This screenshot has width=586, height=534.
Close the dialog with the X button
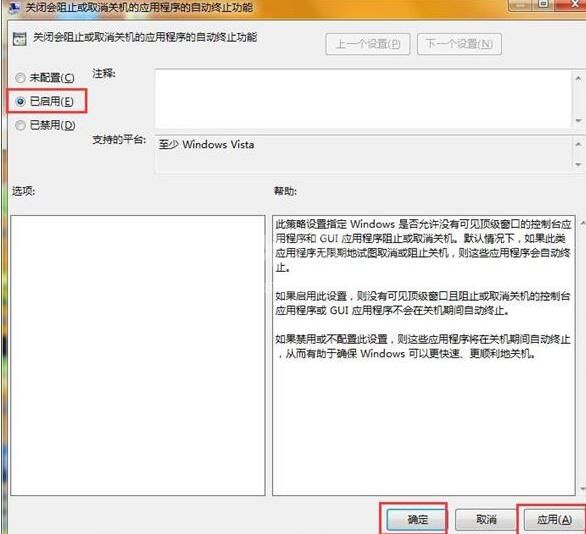[x=573, y=4]
